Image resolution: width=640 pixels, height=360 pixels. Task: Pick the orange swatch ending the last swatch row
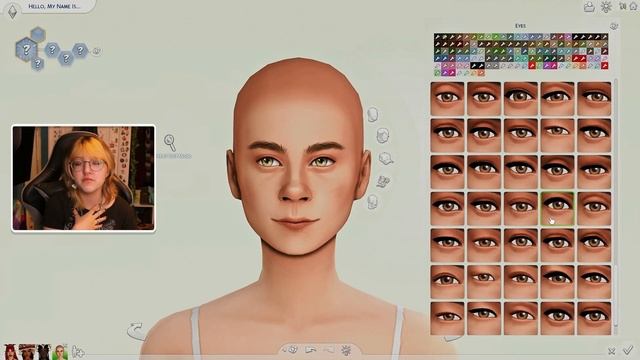[481, 73]
